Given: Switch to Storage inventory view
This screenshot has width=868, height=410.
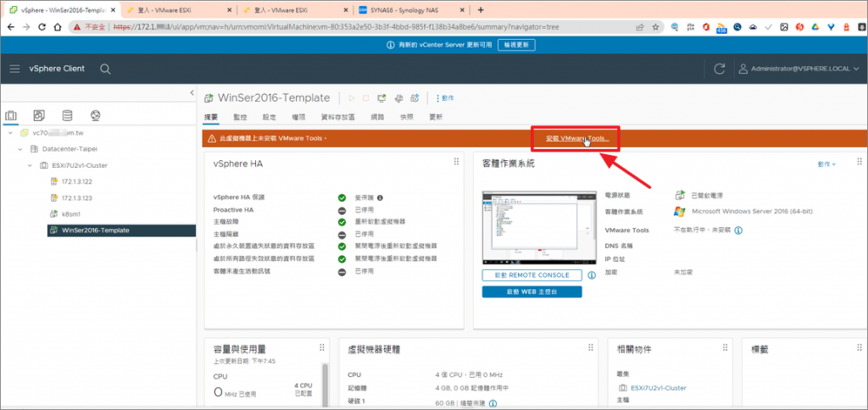Looking at the screenshot, I should point(67,116).
